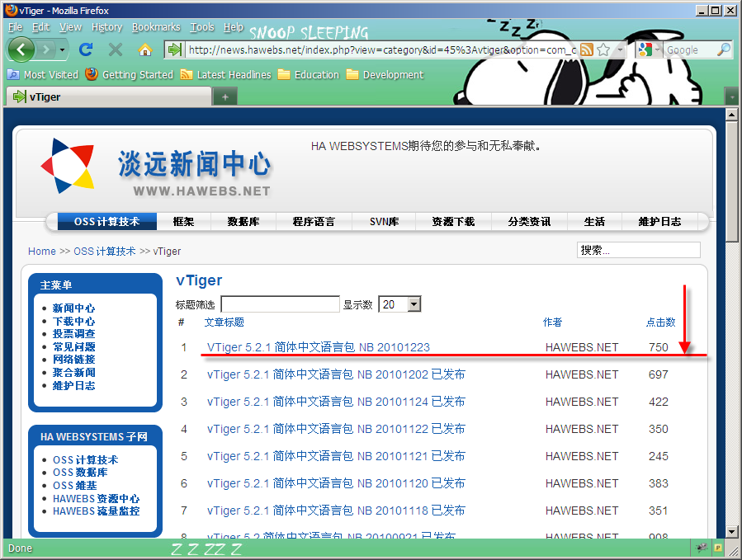Reload the page with the refresh icon
This screenshot has width=742, height=560.
coord(86,49)
